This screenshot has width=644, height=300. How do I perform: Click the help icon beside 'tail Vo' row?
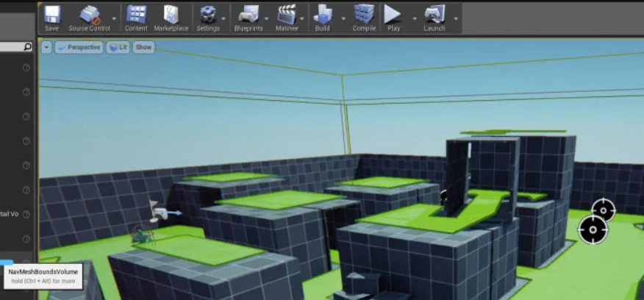click(x=26, y=215)
